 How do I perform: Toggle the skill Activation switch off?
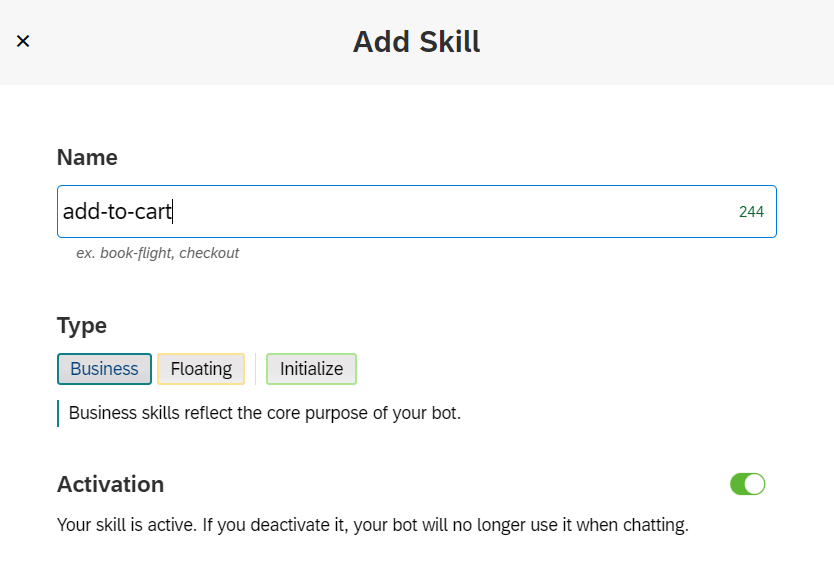[x=747, y=484]
